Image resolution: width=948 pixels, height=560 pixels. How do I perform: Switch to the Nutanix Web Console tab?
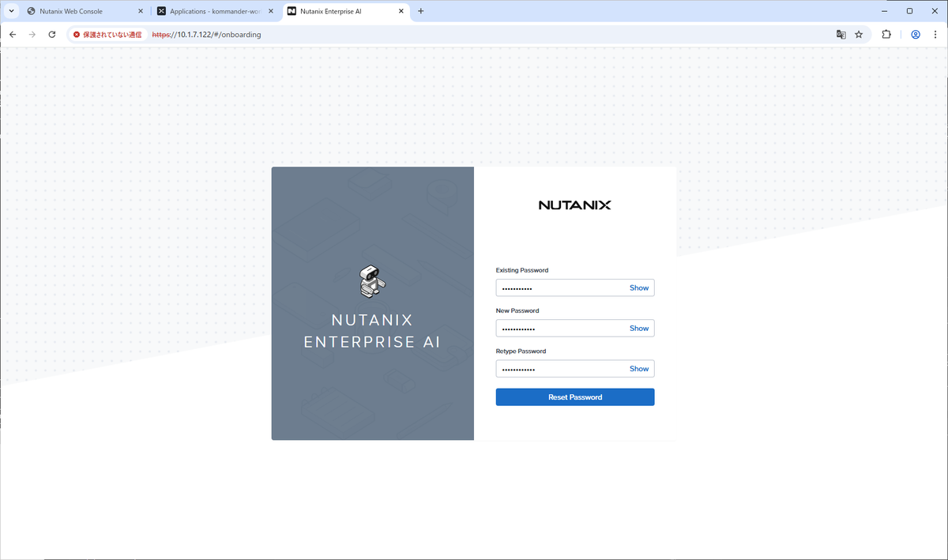85,11
